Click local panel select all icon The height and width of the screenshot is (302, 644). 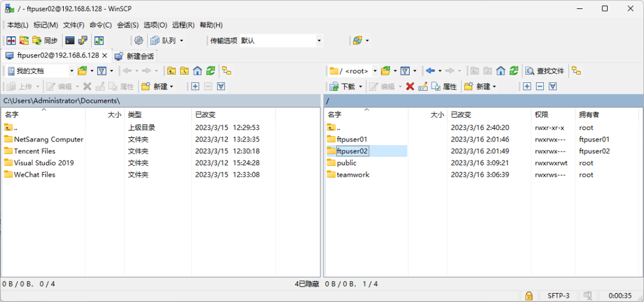(x=221, y=87)
